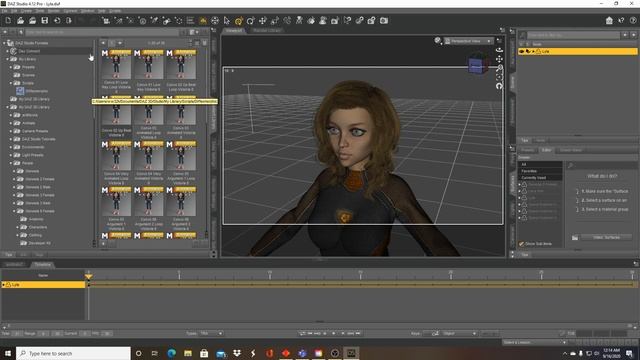Click the view cube in viewport
The width and height of the screenshot is (640, 360).
478,64
